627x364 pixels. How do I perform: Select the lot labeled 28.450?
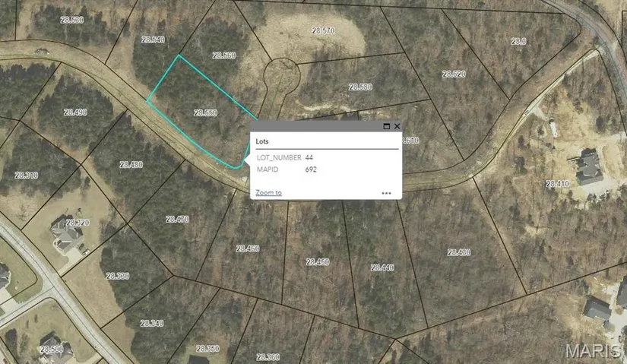[x=318, y=261]
